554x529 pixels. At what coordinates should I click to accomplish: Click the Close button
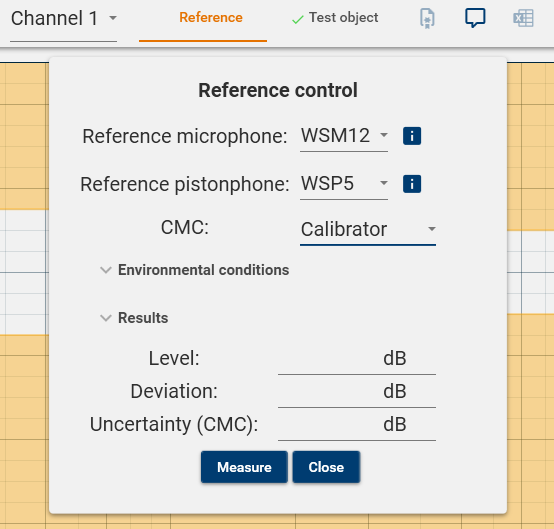coord(326,467)
